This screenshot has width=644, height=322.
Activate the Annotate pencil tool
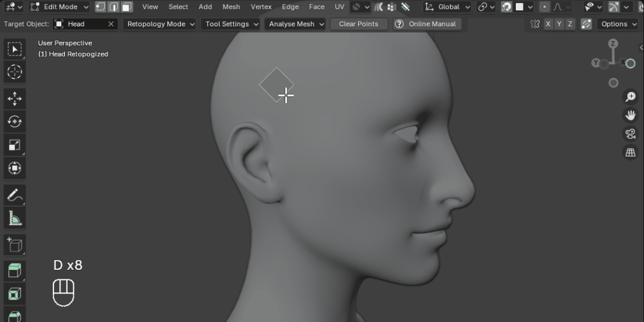tap(15, 195)
